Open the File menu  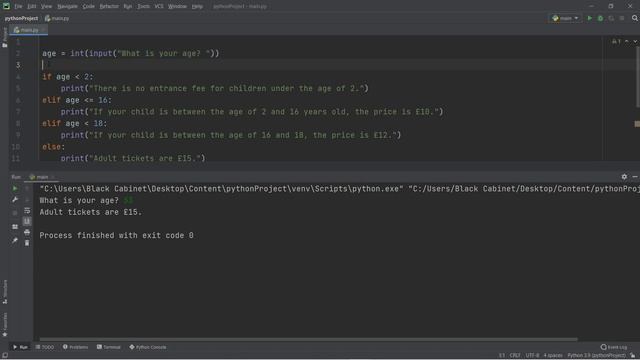18,7
